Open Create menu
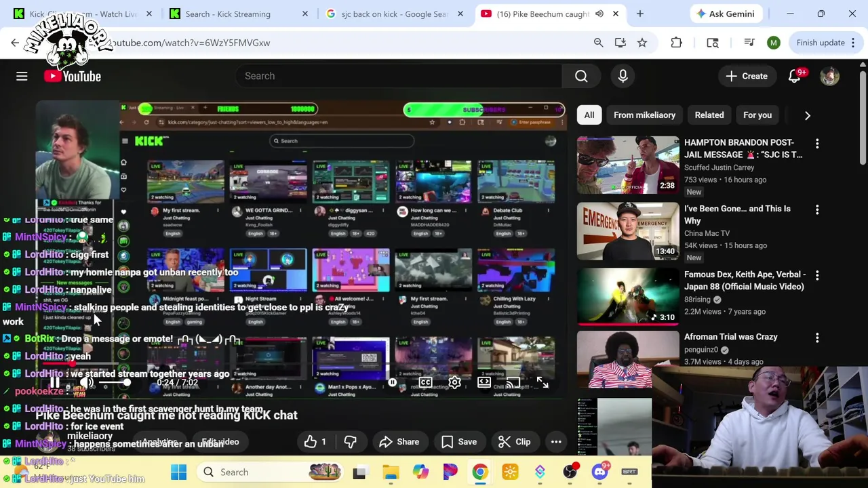 click(746, 76)
